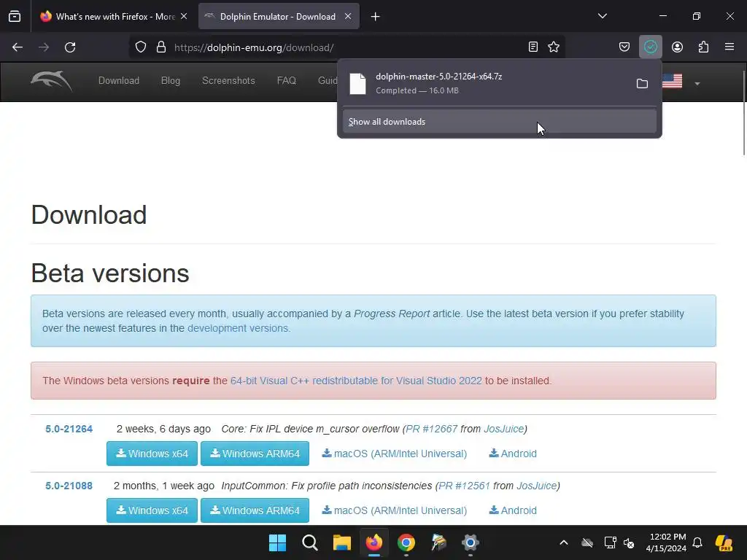Download Windows ARM64 build of 5.0-21264
The width and height of the screenshot is (747, 560).
point(255,454)
